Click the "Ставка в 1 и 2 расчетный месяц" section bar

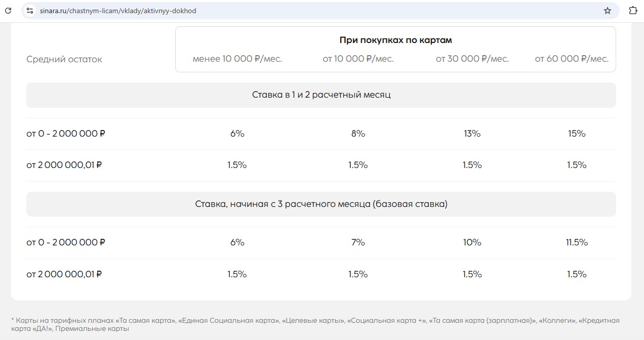(321, 95)
